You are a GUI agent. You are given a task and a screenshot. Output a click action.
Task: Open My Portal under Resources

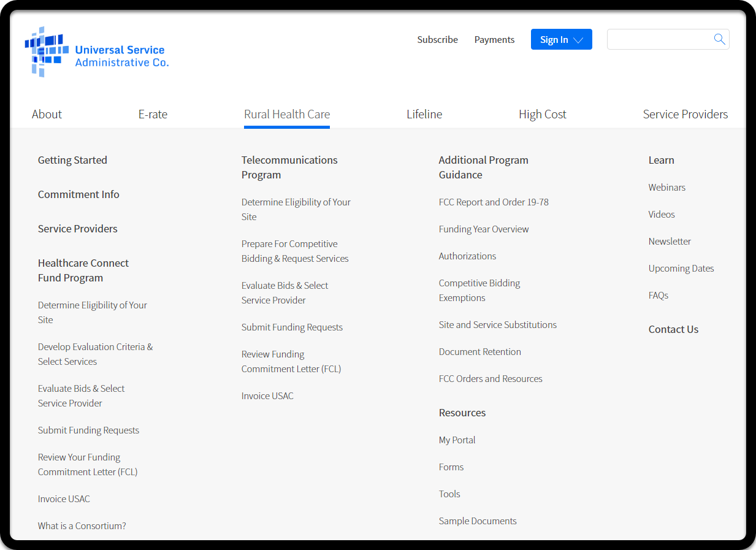[457, 440]
